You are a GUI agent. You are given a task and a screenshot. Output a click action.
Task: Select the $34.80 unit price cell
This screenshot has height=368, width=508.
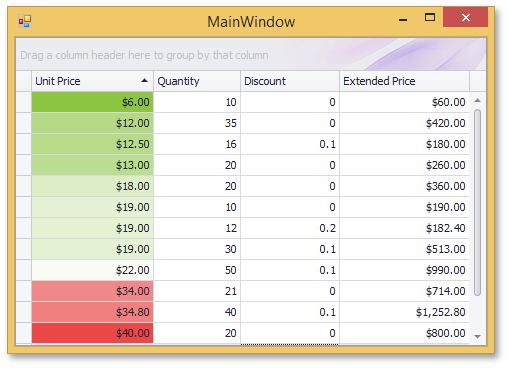click(x=92, y=312)
